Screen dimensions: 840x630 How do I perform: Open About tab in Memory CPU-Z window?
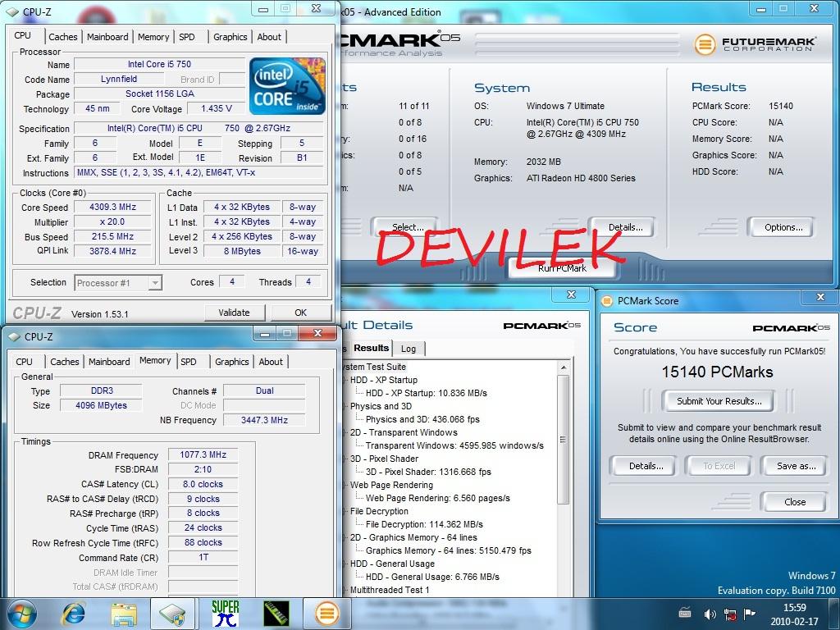pyautogui.click(x=271, y=362)
